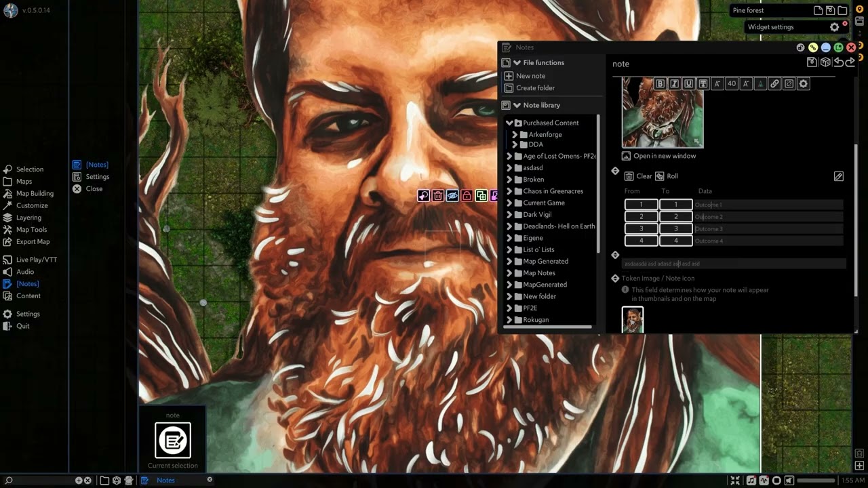
Task: Click Create folder in File functions
Action: (x=530, y=88)
